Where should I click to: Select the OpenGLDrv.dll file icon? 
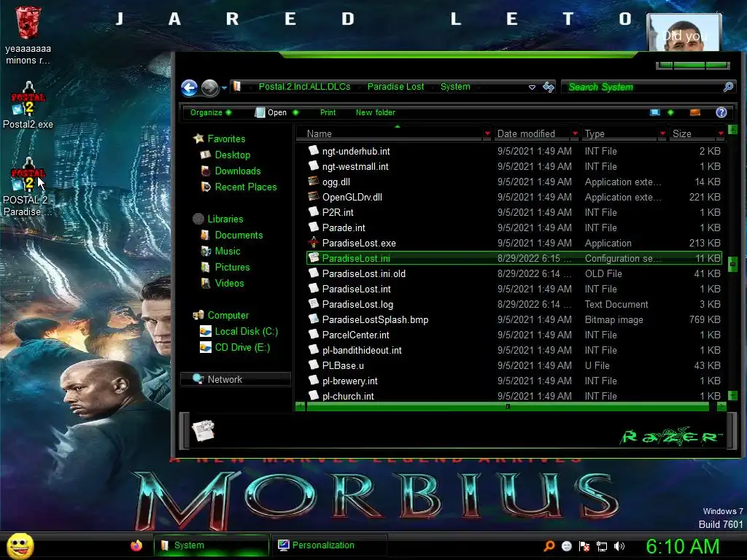(x=314, y=197)
